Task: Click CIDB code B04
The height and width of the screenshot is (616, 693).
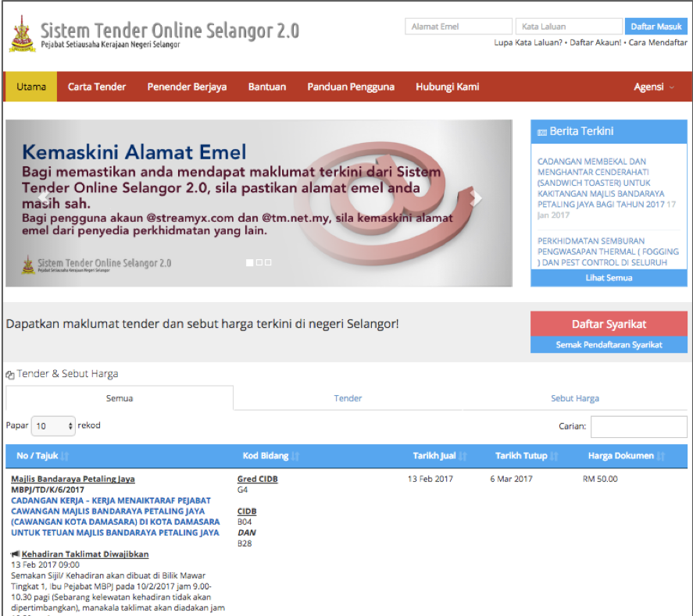Action: coord(245,522)
